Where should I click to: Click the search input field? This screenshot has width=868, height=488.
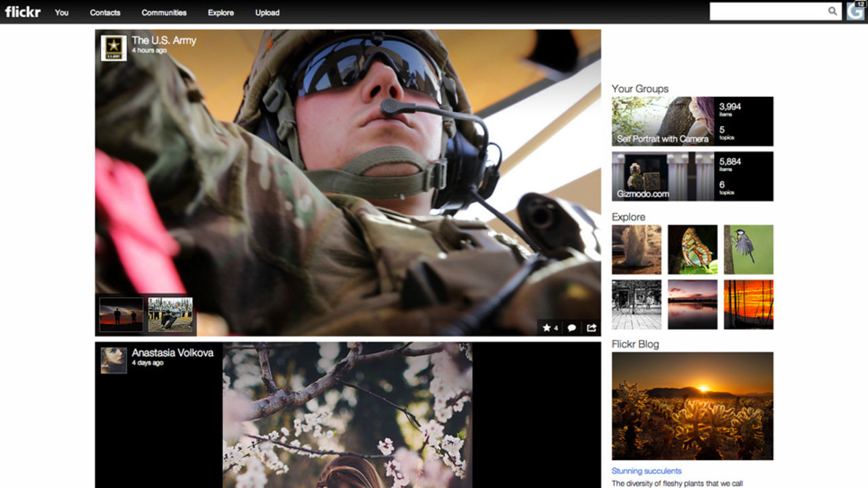tap(766, 12)
